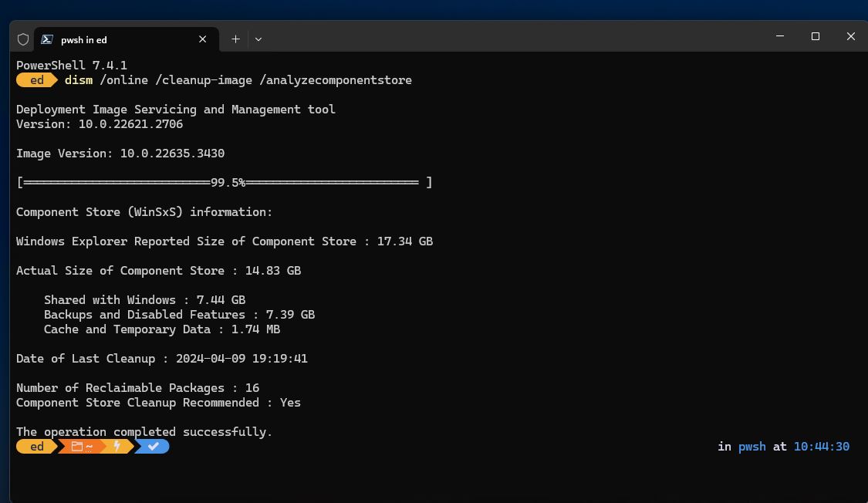The height and width of the screenshot is (503, 868).
Task: Click the "/cleanup-image" argument
Action: [204, 80]
